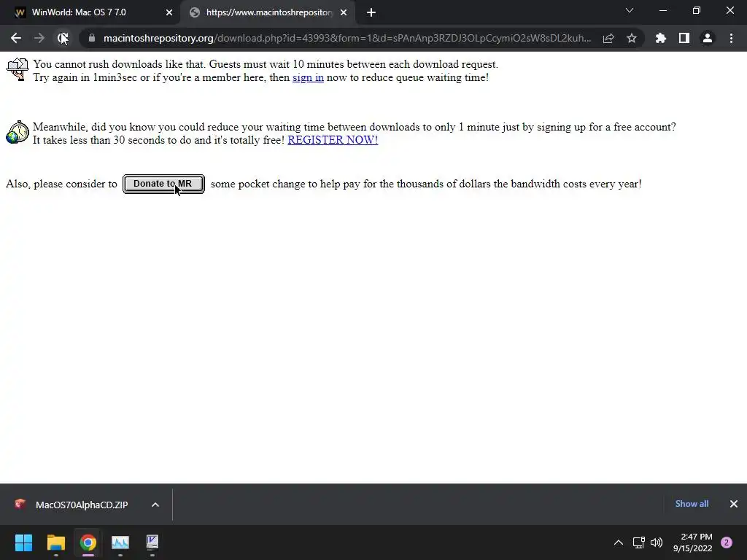The image size is (747, 560).
Task: Click the REGISTER NOW! link
Action: click(x=333, y=139)
